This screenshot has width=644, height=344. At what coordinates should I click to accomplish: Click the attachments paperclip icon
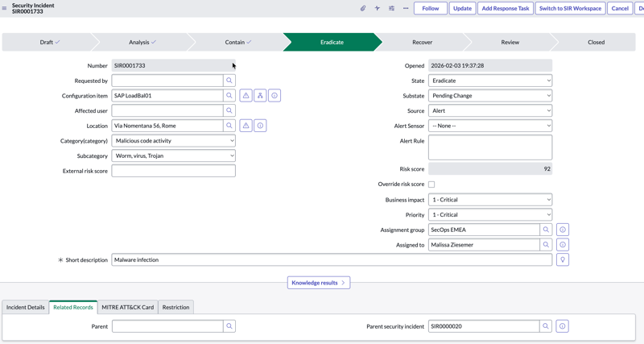pyautogui.click(x=363, y=8)
